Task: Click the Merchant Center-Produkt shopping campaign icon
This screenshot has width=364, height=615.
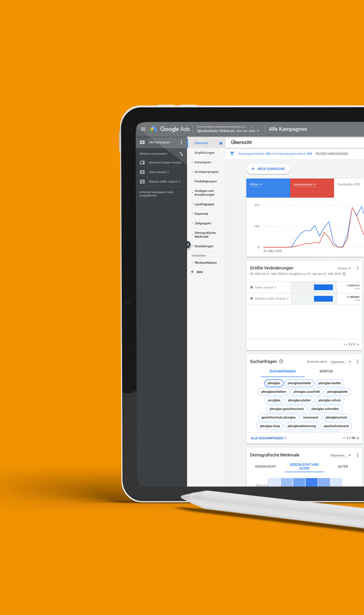Action: [142, 162]
